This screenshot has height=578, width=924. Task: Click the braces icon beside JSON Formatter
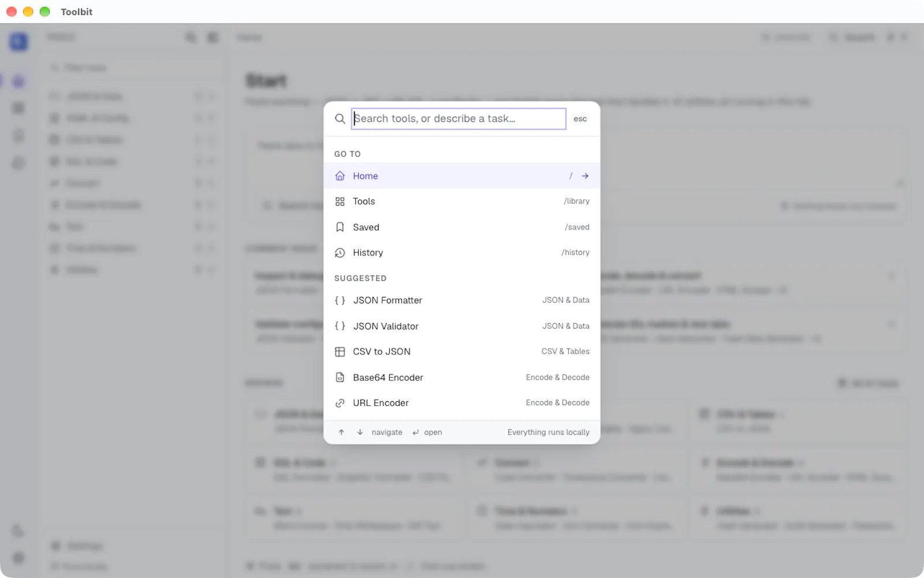[x=340, y=300]
